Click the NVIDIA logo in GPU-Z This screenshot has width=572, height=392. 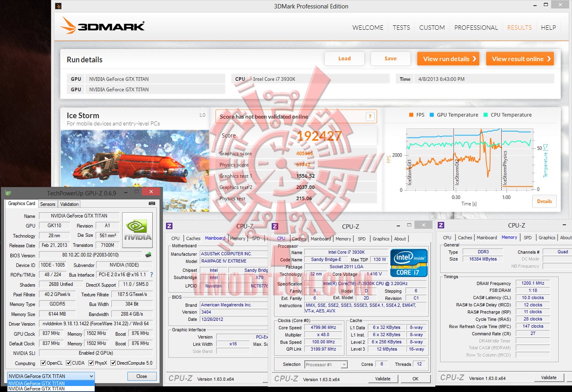(x=137, y=230)
